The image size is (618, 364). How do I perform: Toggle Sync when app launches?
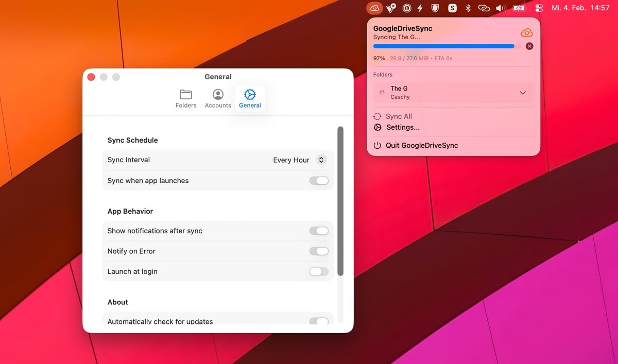tap(319, 181)
